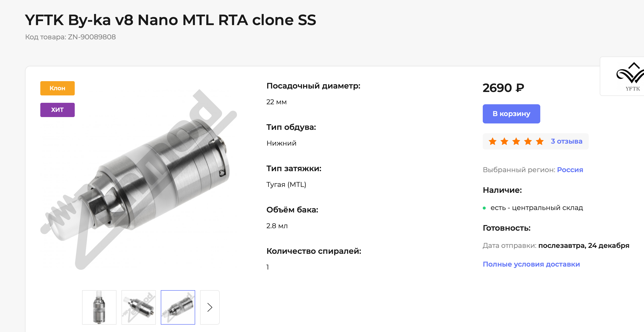Add item with В корзину button

511,114
